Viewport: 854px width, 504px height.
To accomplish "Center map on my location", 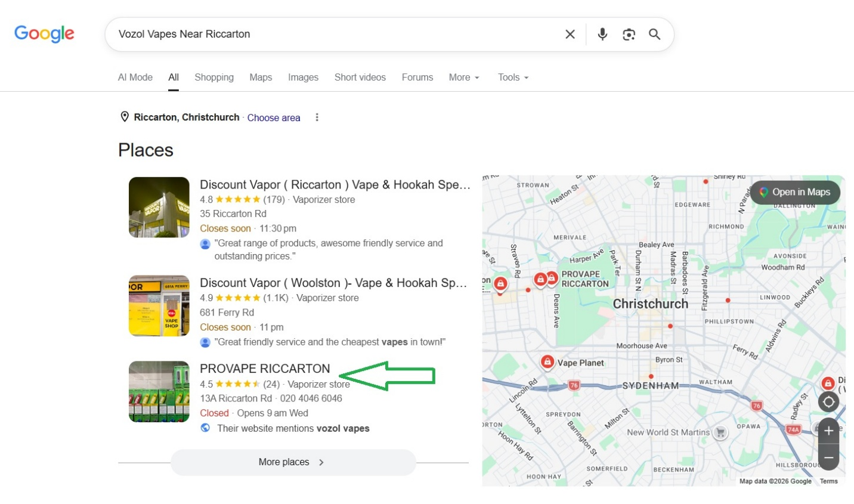I will pos(828,401).
